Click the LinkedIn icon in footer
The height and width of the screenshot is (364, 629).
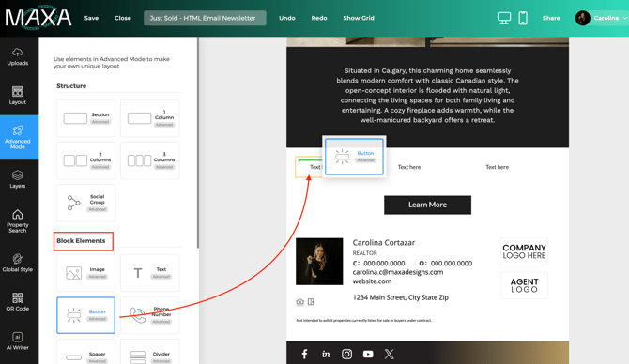point(326,354)
